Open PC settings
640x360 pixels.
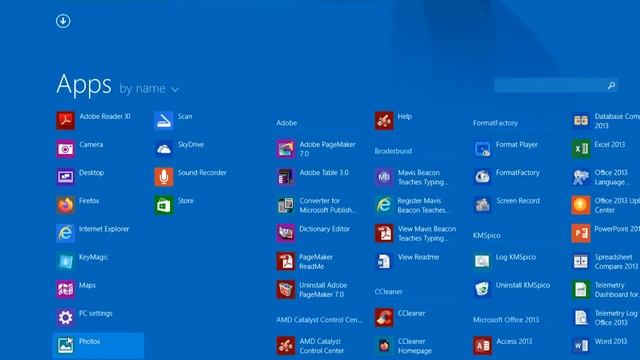(x=85, y=318)
